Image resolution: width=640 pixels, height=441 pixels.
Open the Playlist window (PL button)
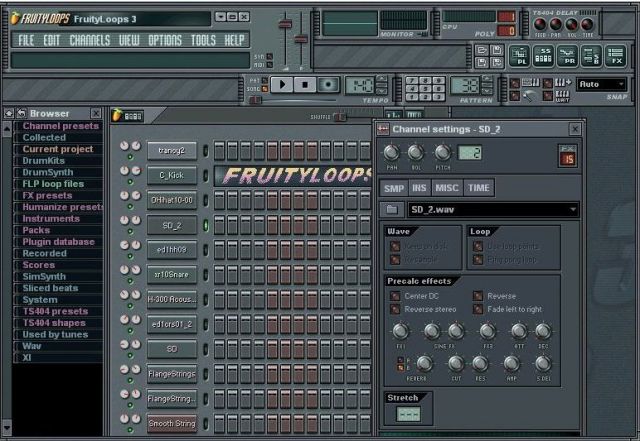pyautogui.click(x=520, y=56)
